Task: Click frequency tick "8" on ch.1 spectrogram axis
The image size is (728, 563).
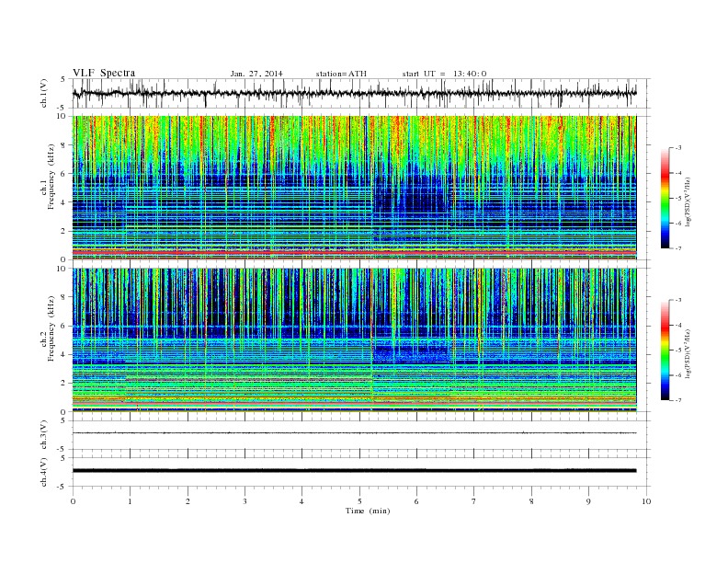Action: [64, 145]
